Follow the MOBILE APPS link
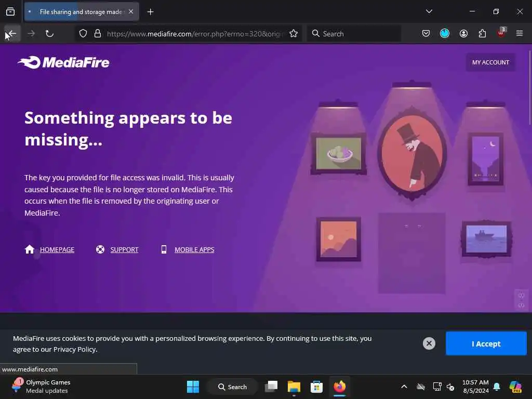Viewport: 532px width, 399px height. [x=194, y=250]
